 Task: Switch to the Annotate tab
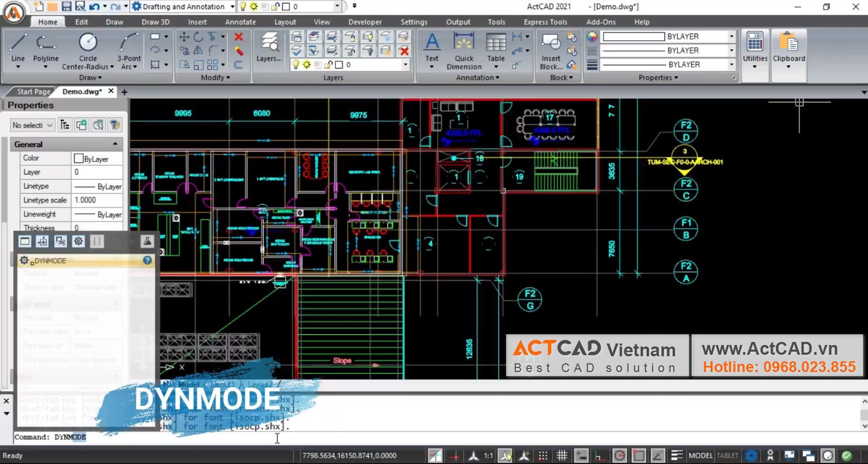pos(240,22)
